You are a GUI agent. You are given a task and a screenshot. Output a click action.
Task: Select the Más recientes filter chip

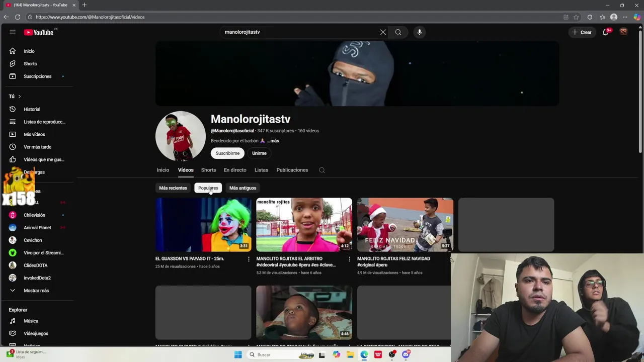173,188
